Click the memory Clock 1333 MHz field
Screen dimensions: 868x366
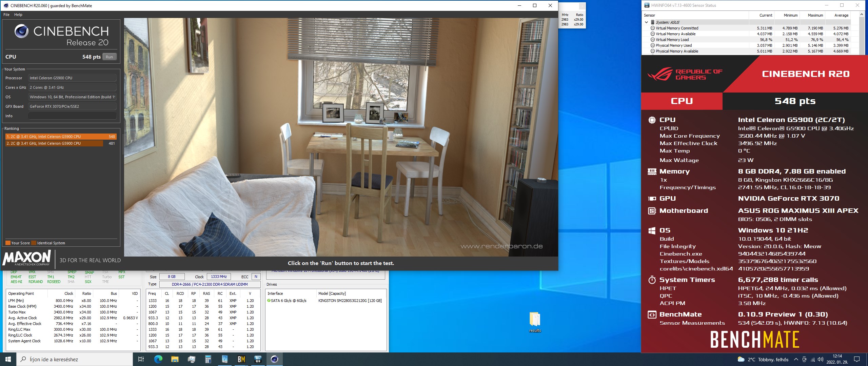click(x=219, y=277)
